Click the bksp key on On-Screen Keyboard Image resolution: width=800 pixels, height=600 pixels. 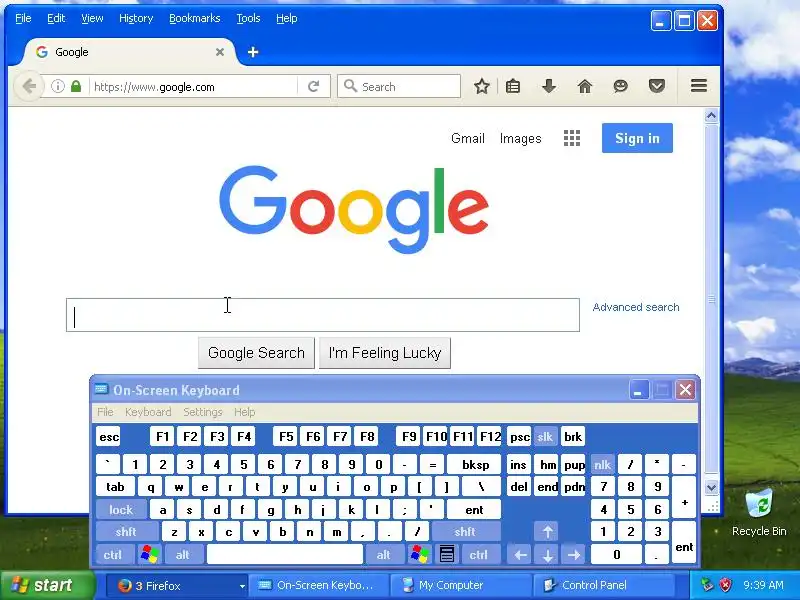coord(475,464)
